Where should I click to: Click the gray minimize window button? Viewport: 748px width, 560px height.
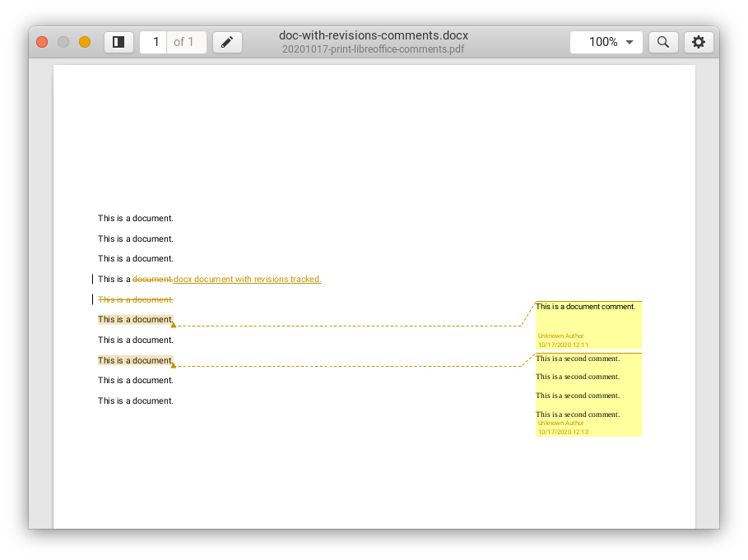tap(63, 42)
